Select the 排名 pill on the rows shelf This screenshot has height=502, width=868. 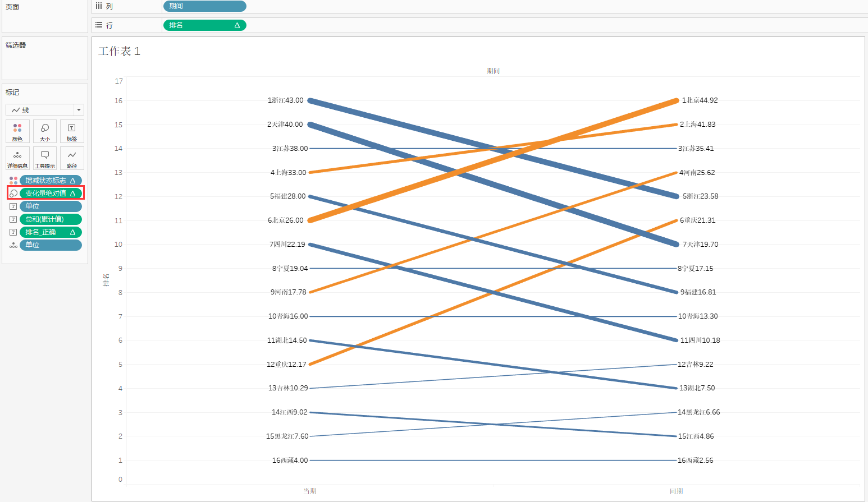click(205, 25)
